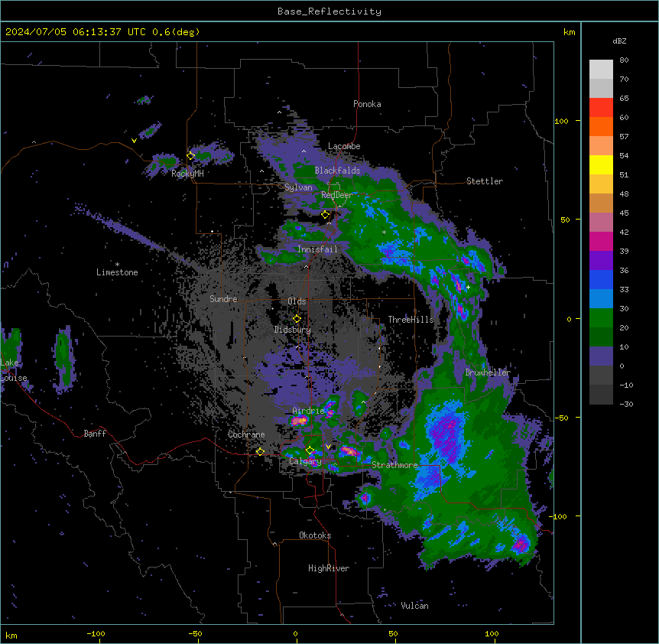Click the 65 value in dBZ legend

624,99
